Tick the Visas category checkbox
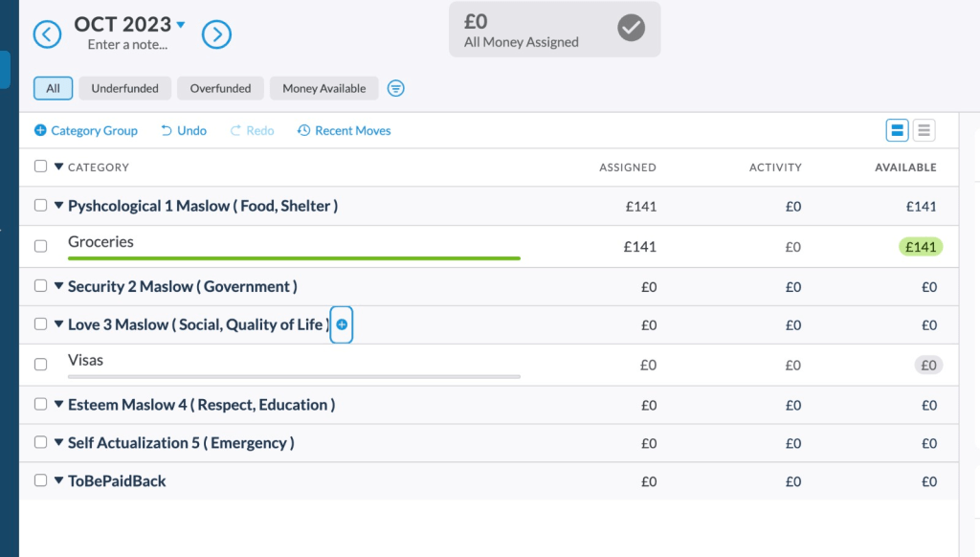Screen dimensions: 980x557 coord(40,365)
